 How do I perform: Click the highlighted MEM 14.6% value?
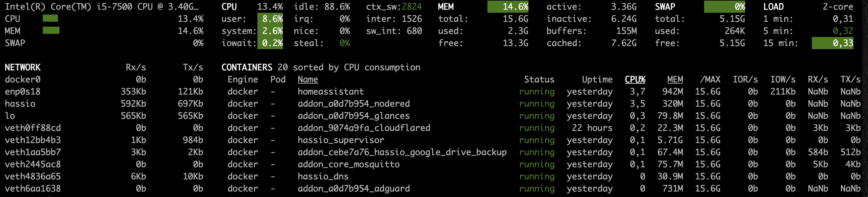tap(508, 7)
